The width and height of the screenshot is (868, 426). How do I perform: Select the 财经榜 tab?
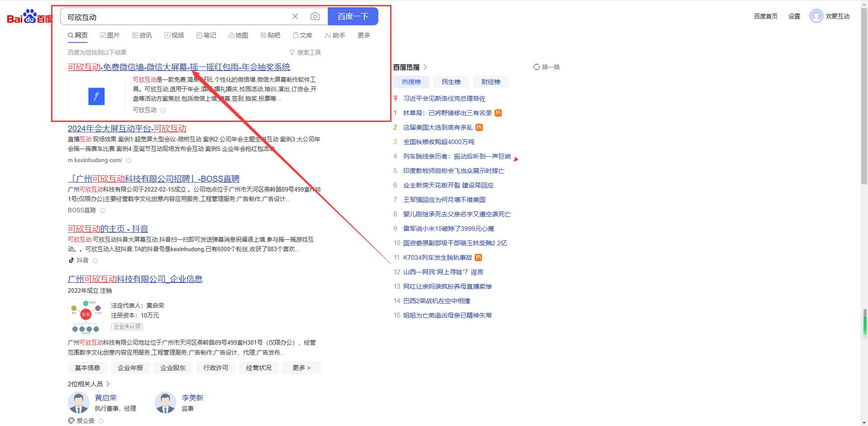(x=491, y=82)
